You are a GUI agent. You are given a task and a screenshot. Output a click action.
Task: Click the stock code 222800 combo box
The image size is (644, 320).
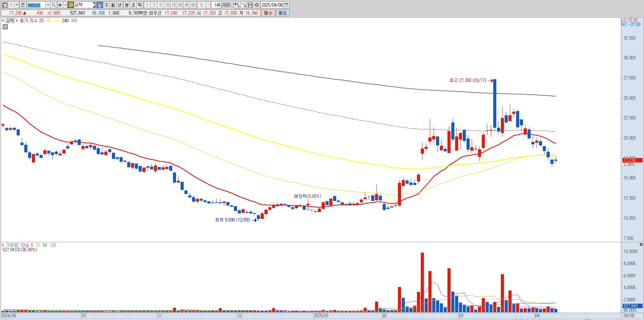click(x=36, y=5)
